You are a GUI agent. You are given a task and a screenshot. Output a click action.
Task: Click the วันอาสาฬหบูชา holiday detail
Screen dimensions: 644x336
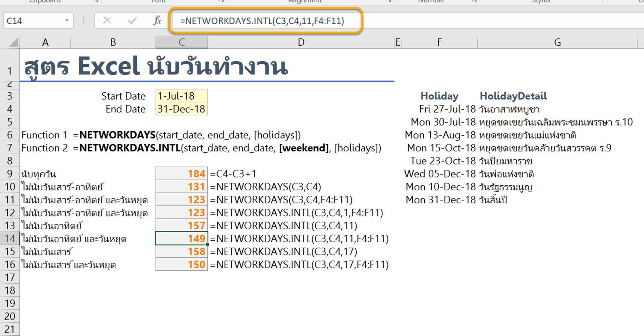click(x=509, y=109)
